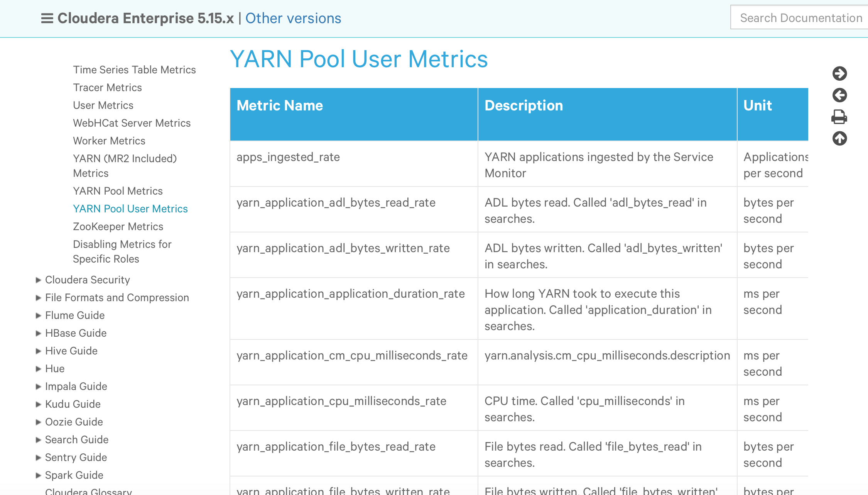The image size is (868, 495).
Task: Open Other versions link
Action: coord(293,18)
